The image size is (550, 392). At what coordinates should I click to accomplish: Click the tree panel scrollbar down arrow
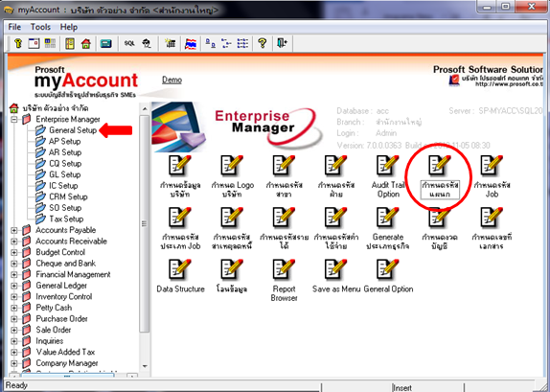(x=145, y=366)
